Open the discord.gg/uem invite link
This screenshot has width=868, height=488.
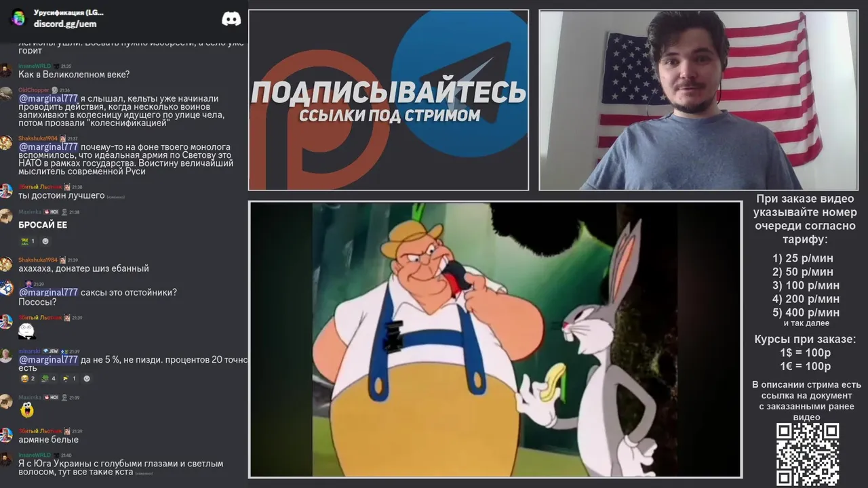pyautogui.click(x=65, y=24)
